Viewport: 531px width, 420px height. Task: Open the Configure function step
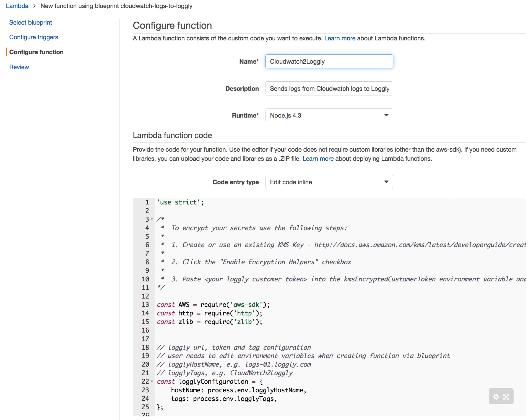(x=36, y=52)
